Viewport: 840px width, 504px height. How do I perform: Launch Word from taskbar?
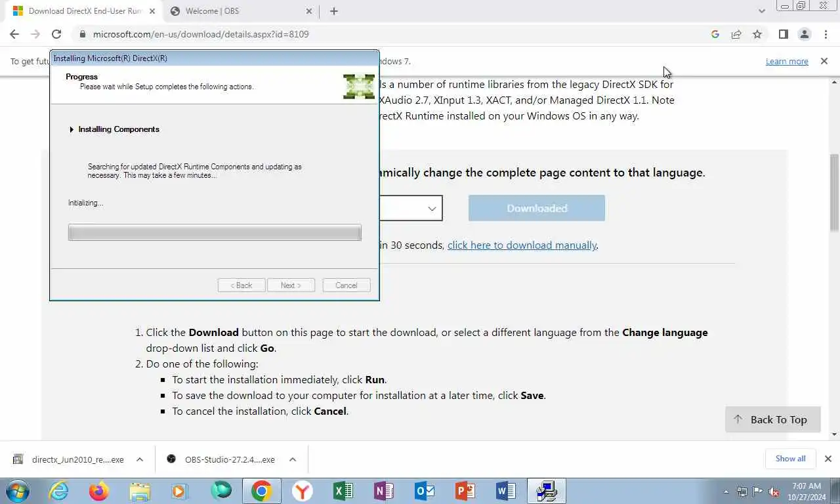pyautogui.click(x=506, y=491)
